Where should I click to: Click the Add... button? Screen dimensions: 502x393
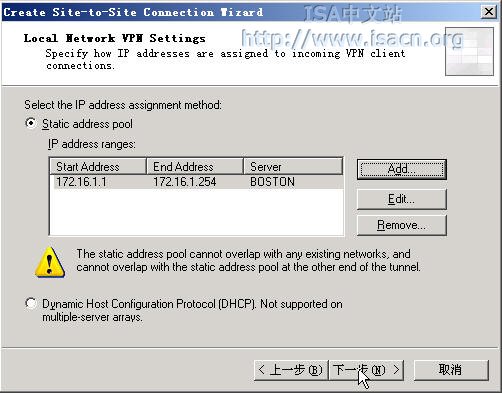click(402, 169)
